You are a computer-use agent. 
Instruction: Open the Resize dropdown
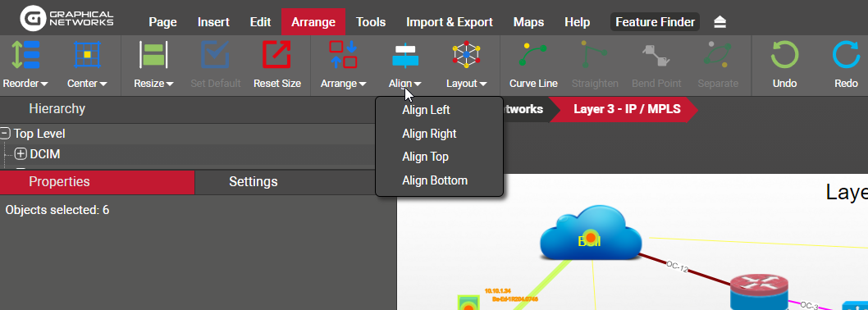coord(153,84)
